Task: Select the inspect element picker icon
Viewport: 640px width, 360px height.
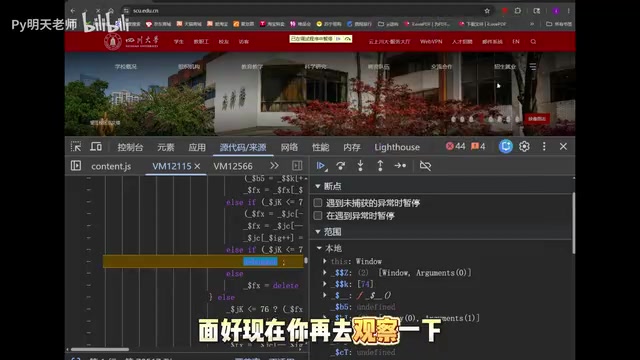Action: point(76,147)
